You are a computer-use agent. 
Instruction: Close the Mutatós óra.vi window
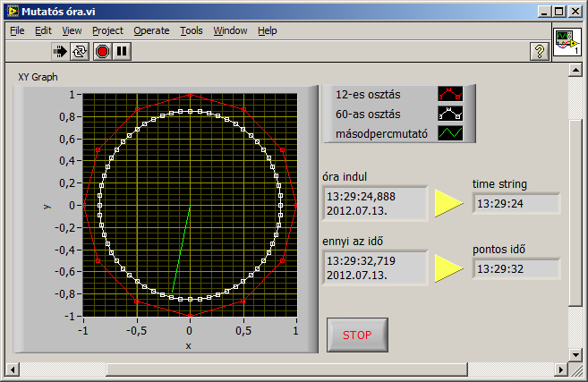575,12
